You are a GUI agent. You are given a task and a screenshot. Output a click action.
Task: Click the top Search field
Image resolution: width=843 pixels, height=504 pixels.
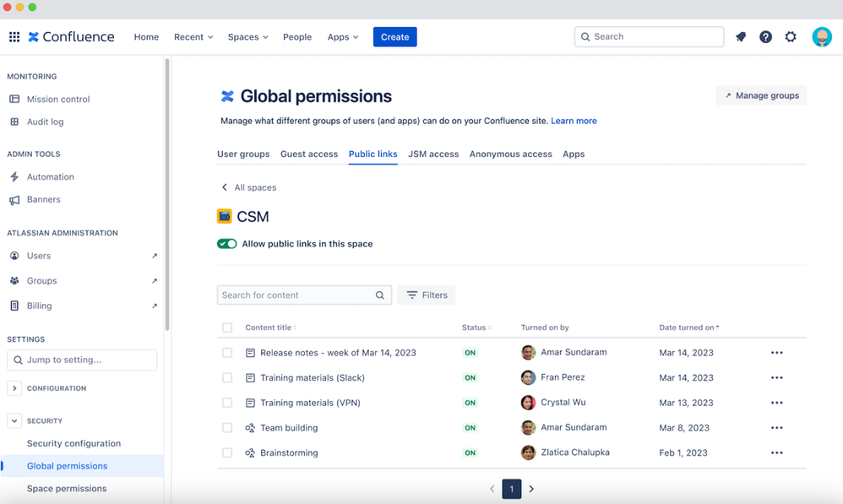(649, 36)
